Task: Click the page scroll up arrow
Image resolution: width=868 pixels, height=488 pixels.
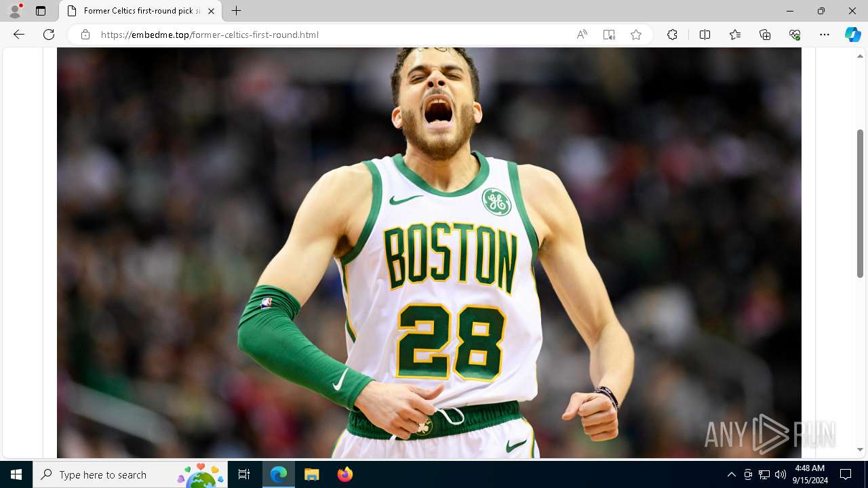Action: [861, 56]
